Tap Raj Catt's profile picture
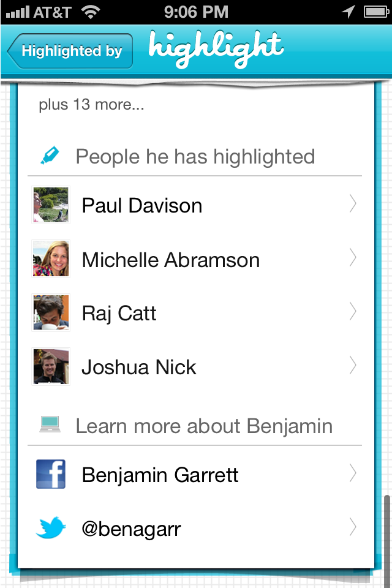 51,312
